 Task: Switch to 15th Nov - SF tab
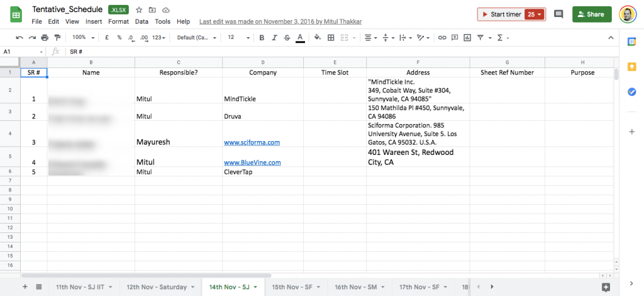[x=296, y=287]
